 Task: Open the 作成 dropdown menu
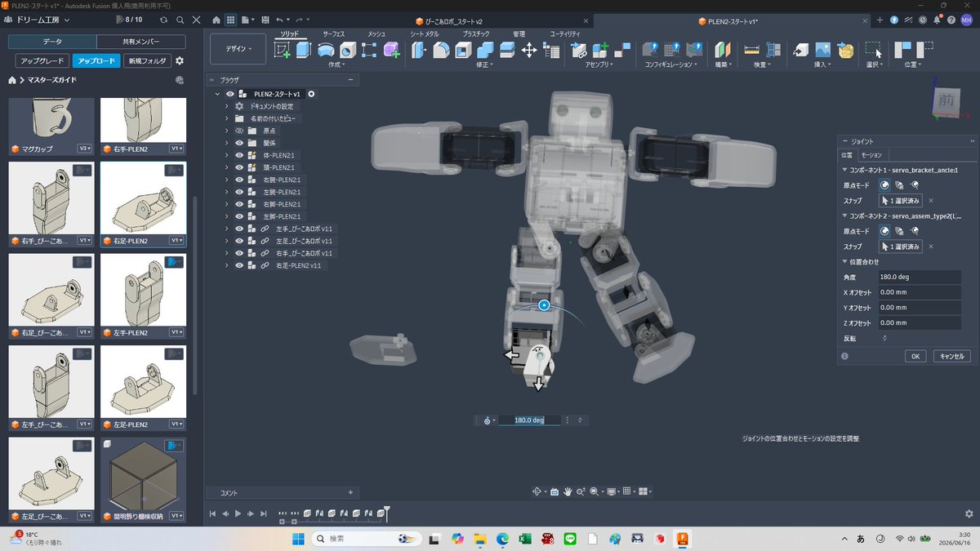[x=336, y=64]
